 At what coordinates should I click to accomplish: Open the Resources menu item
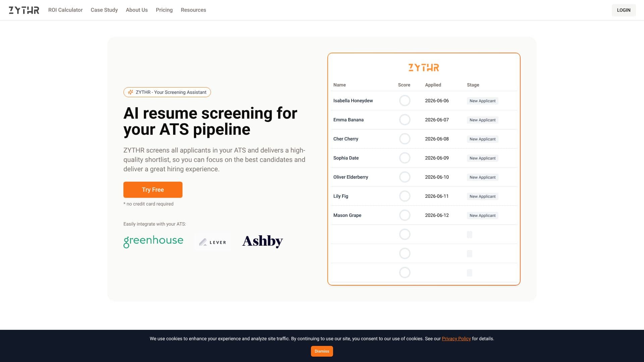(194, 10)
